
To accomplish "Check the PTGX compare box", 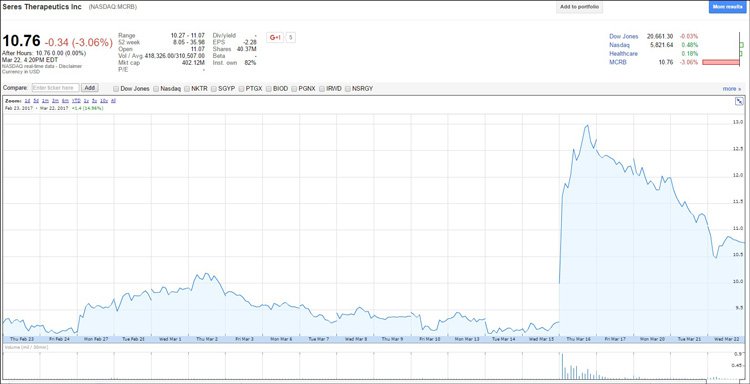I will [x=241, y=88].
